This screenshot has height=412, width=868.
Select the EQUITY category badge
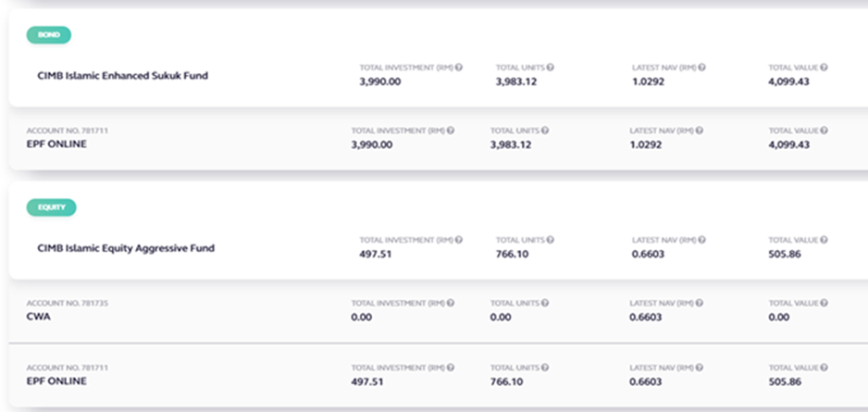coord(52,207)
